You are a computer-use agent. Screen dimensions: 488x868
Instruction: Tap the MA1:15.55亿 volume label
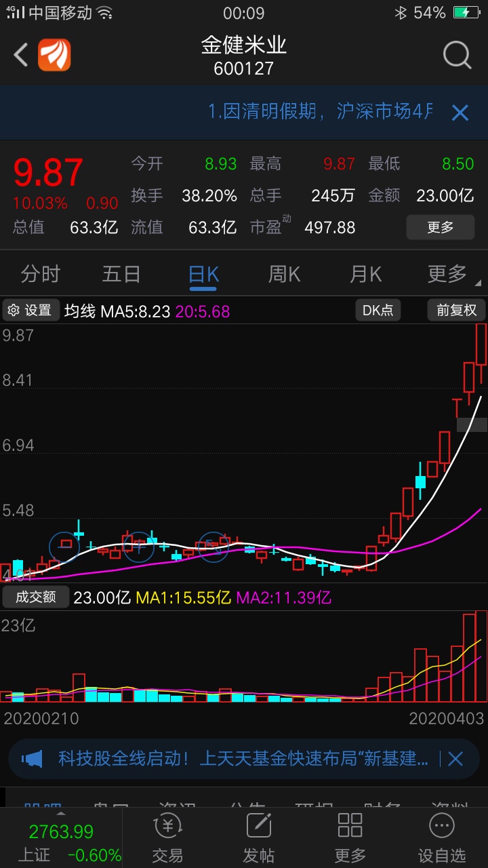pos(184,597)
